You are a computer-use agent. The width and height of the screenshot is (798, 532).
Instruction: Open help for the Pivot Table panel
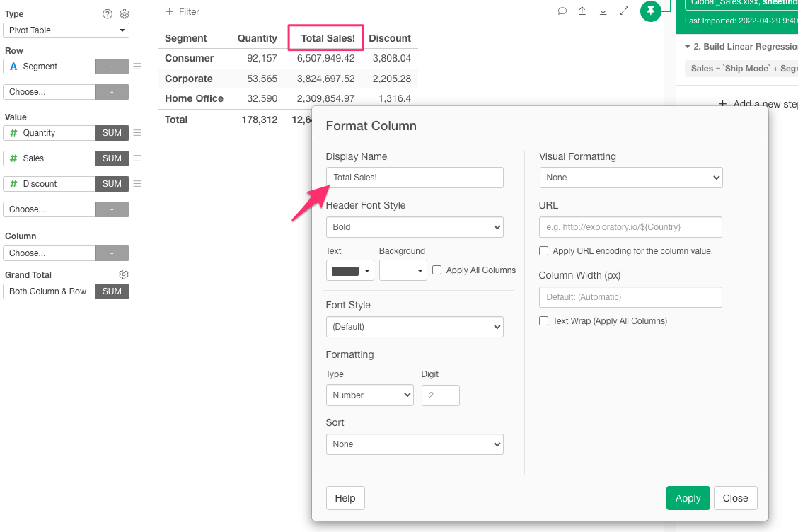tap(107, 13)
